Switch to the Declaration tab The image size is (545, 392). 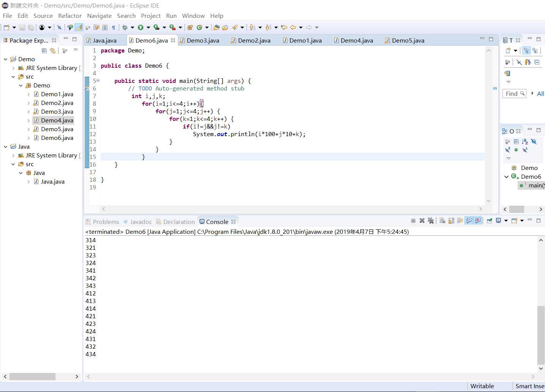(x=176, y=222)
